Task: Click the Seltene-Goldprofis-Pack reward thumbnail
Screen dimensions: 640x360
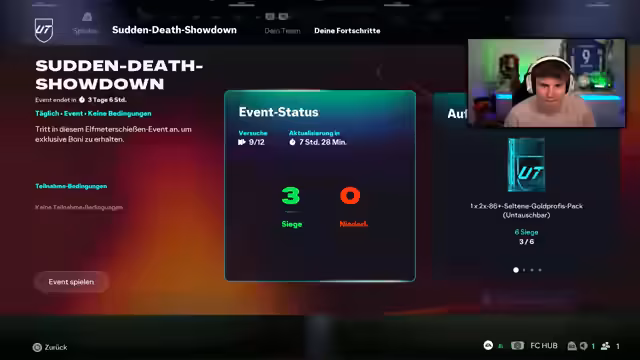Action: 526,165
